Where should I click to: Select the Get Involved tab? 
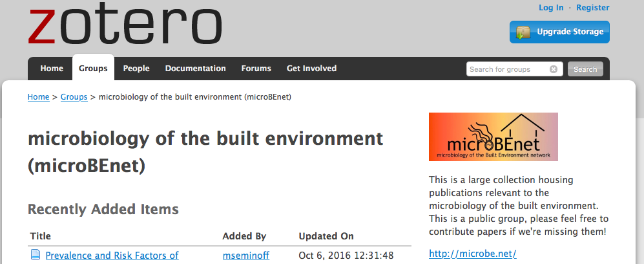click(x=312, y=68)
